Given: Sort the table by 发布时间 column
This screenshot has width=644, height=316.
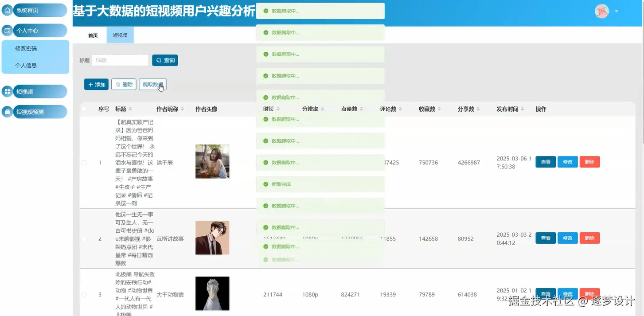Looking at the screenshot, I should click(523, 109).
